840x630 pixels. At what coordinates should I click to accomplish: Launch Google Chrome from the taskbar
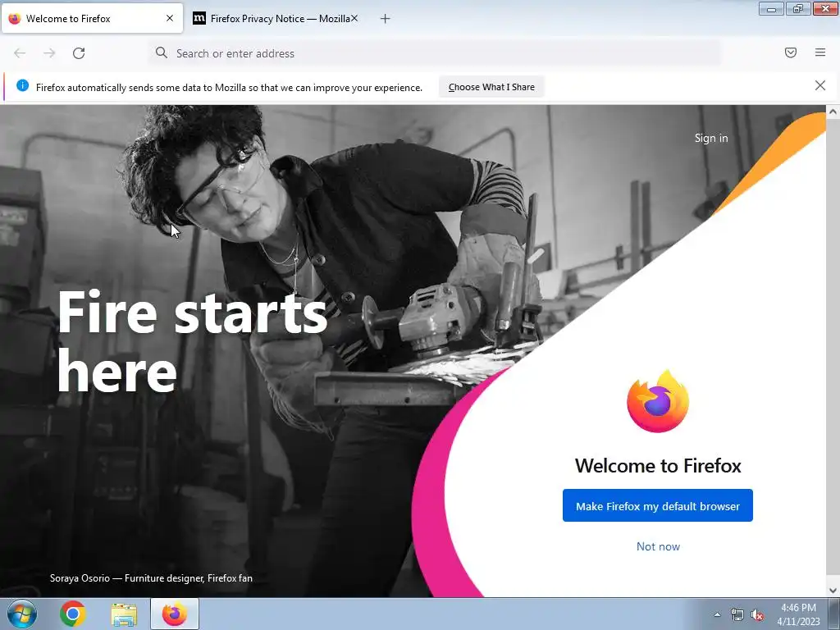73,614
